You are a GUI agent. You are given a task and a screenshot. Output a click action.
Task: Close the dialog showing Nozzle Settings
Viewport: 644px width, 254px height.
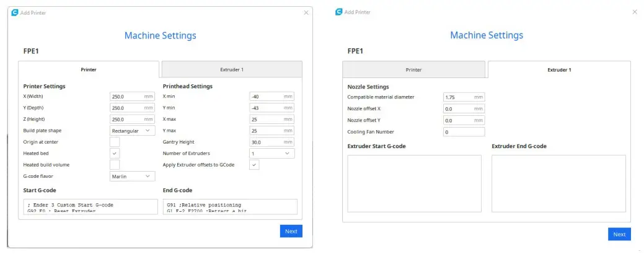click(634, 12)
